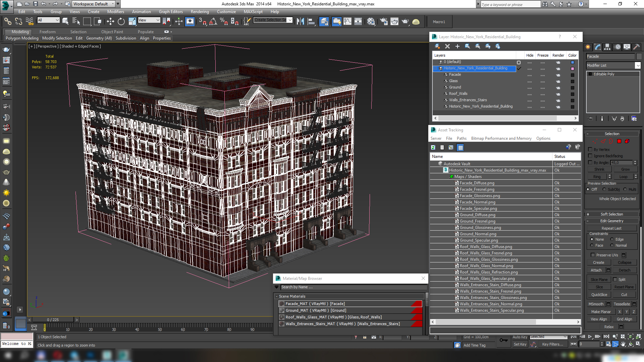This screenshot has width=644, height=362.
Task: Select Multi preview selection radio
Action: coord(625,189)
